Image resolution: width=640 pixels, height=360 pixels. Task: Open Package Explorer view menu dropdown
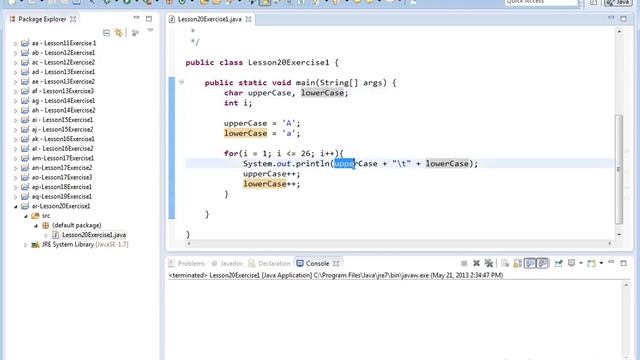[x=150, y=31]
